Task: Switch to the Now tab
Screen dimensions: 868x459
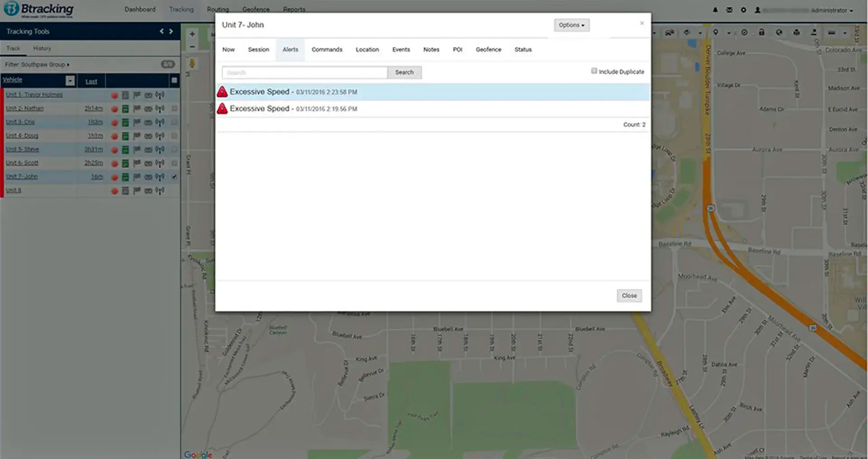Action: pos(228,50)
